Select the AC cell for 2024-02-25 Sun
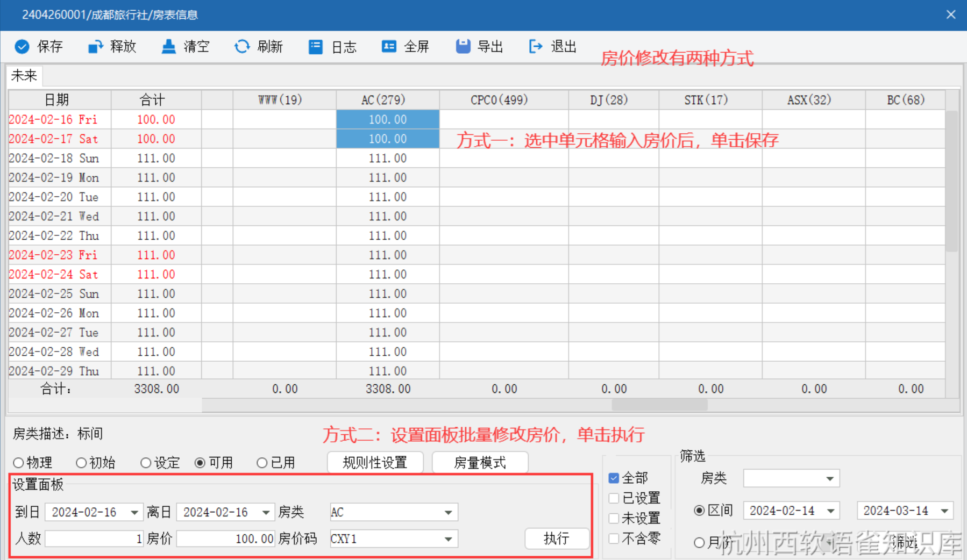Image resolution: width=967 pixels, height=560 pixels. click(388, 293)
